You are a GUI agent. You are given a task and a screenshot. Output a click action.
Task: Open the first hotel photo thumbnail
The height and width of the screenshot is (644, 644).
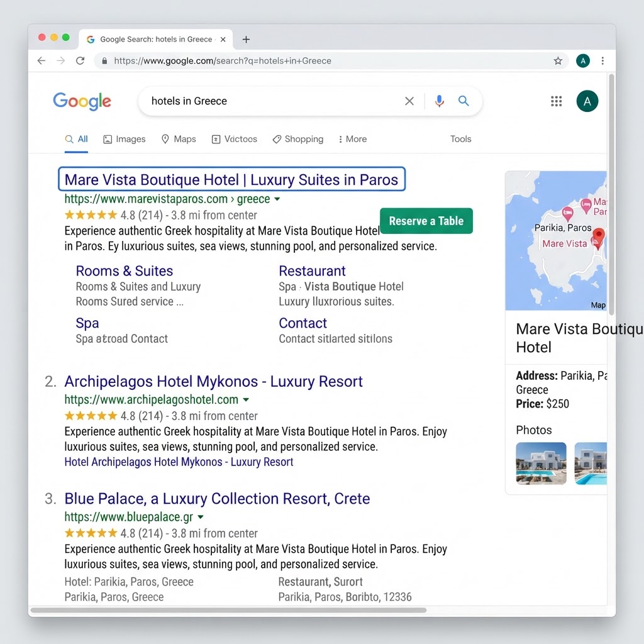pyautogui.click(x=541, y=464)
